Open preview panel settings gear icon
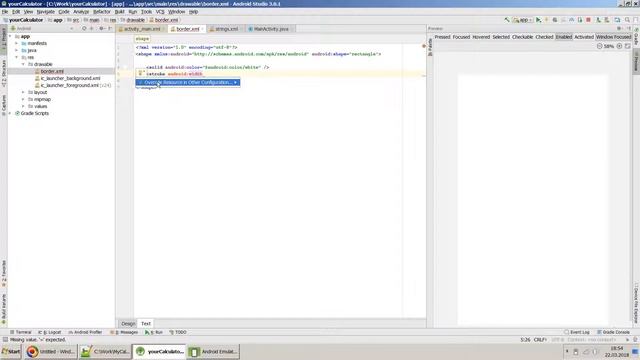This screenshot has width=640, height=360. pos(619,29)
